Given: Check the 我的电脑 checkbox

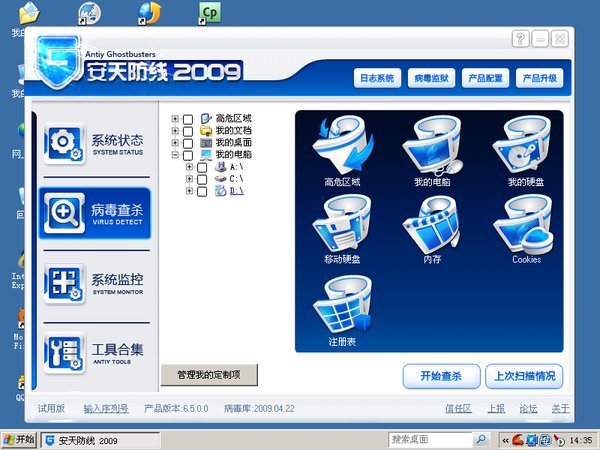Looking at the screenshot, I should (188, 155).
